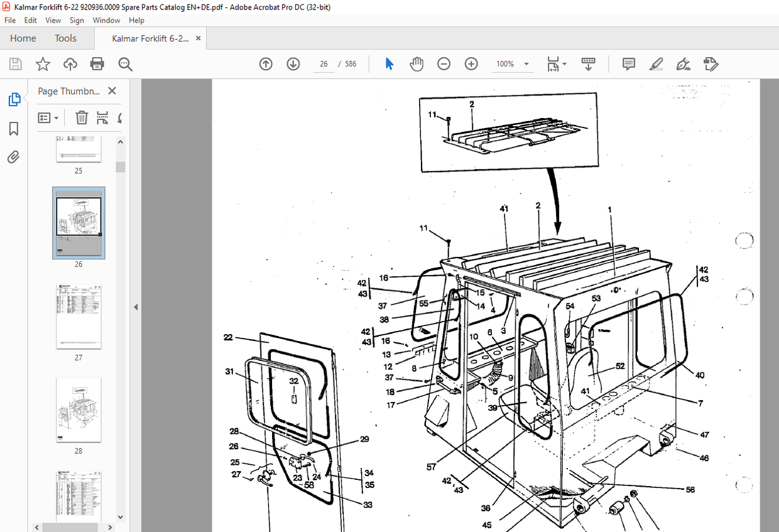Select the Page Thumbnails panel icon

coord(14,99)
